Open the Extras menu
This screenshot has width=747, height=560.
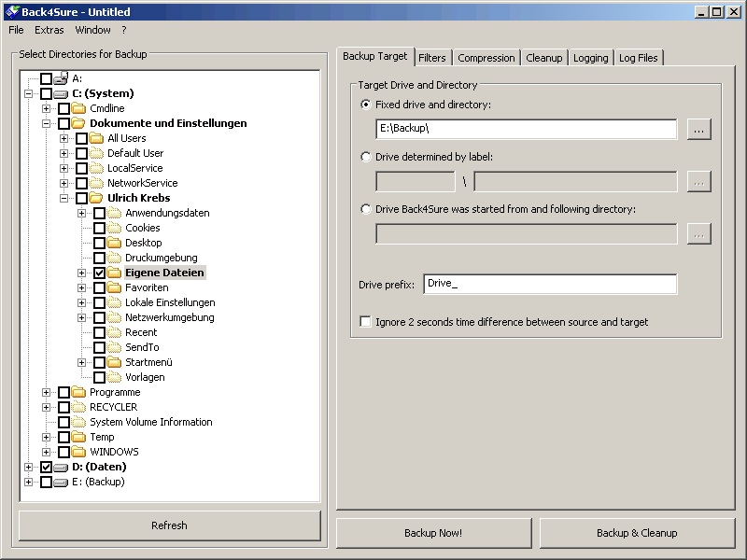pyautogui.click(x=49, y=29)
